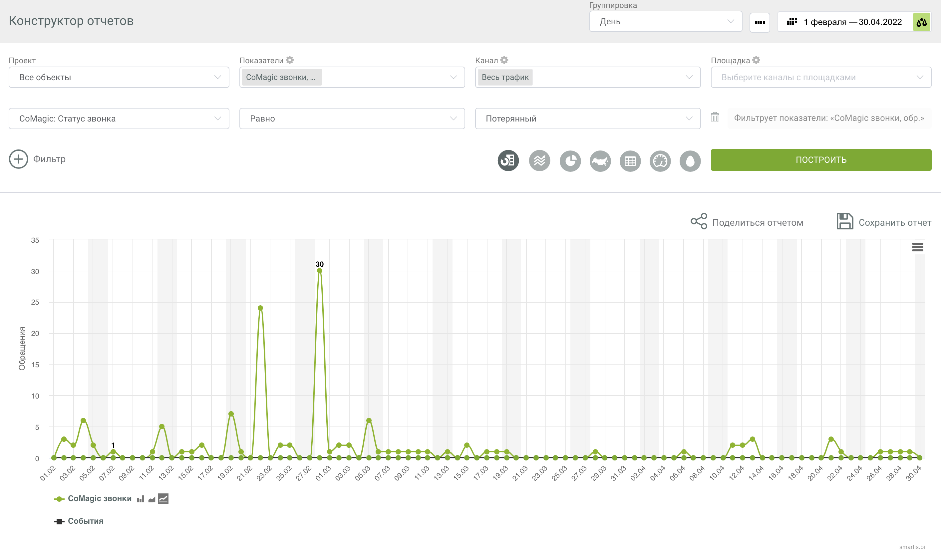This screenshot has width=941, height=560.
Task: Pick the stacked trend lines chart type
Action: pos(539,161)
